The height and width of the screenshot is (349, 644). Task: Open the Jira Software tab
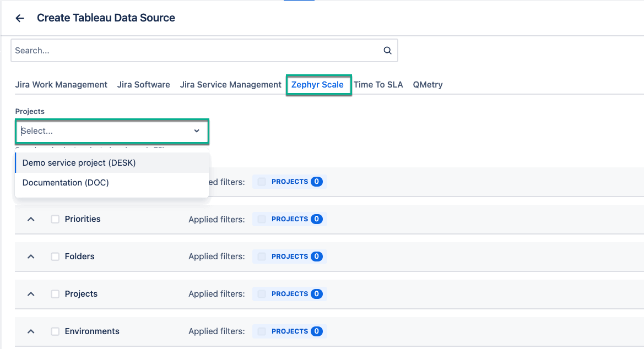[x=143, y=85]
